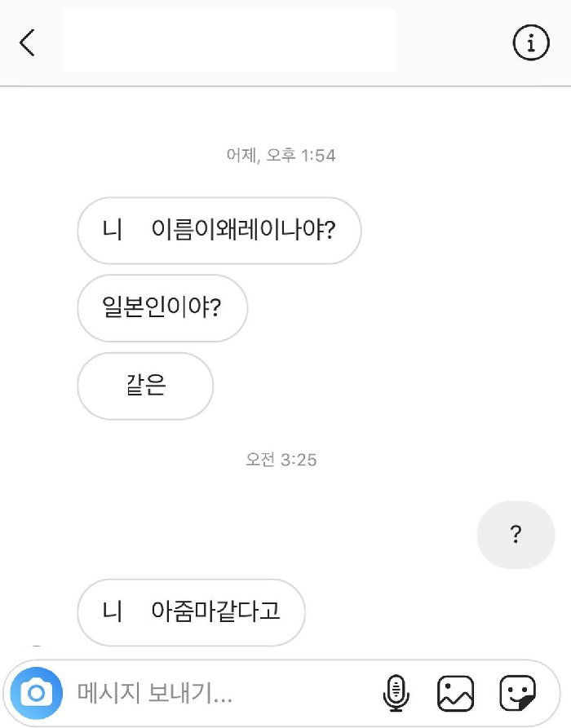Viewport: 571px width, 728px height.
Task: Open conversation info via the circled i icon
Action: (530, 42)
